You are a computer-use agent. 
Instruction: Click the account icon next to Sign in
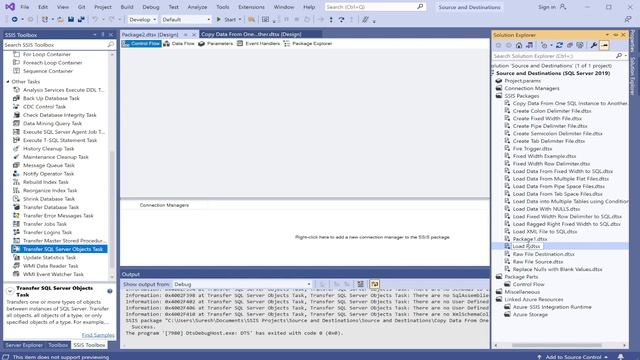[563, 7]
